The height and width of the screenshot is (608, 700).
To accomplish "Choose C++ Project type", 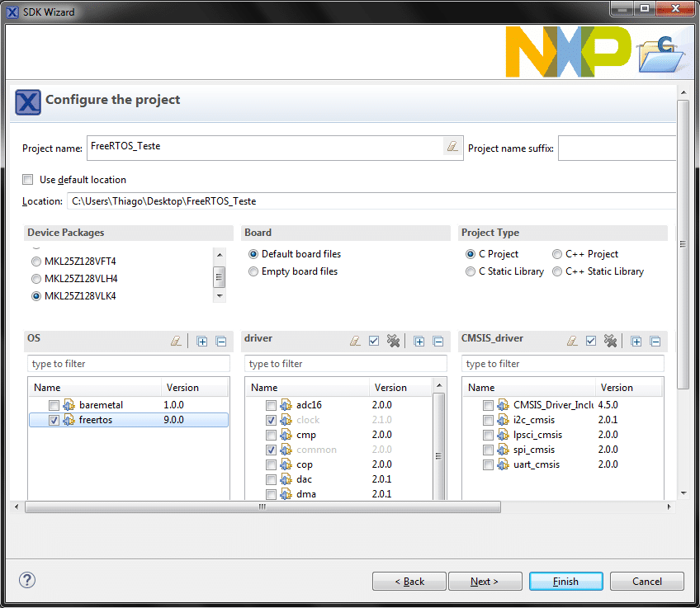I will coord(556,254).
